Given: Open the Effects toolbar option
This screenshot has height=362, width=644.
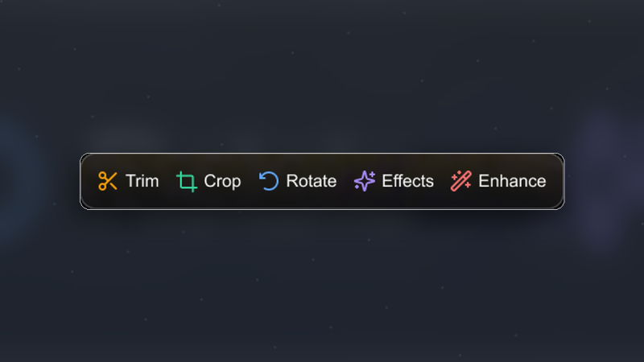Looking at the screenshot, I should click(x=394, y=181).
